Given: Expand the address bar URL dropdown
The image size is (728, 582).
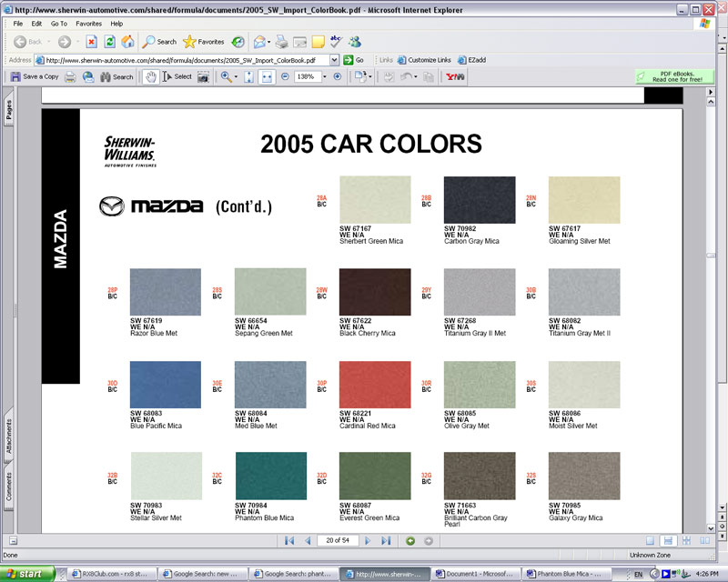Looking at the screenshot, I should (x=334, y=60).
